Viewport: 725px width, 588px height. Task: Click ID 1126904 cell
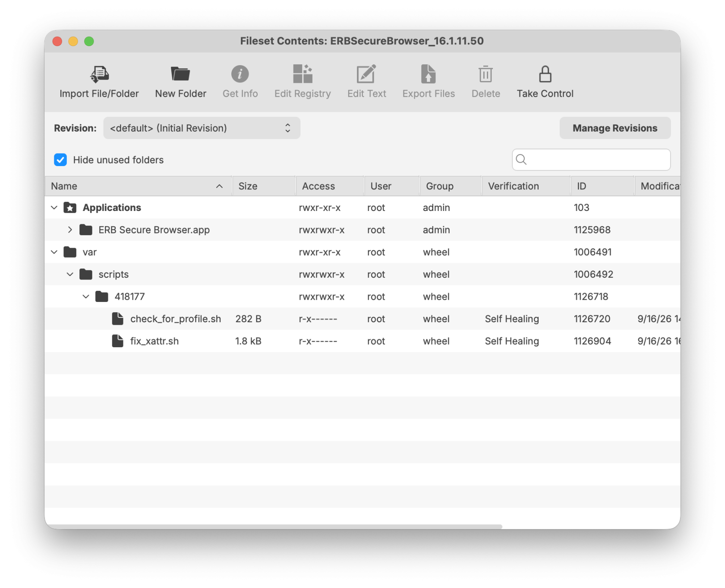point(593,341)
